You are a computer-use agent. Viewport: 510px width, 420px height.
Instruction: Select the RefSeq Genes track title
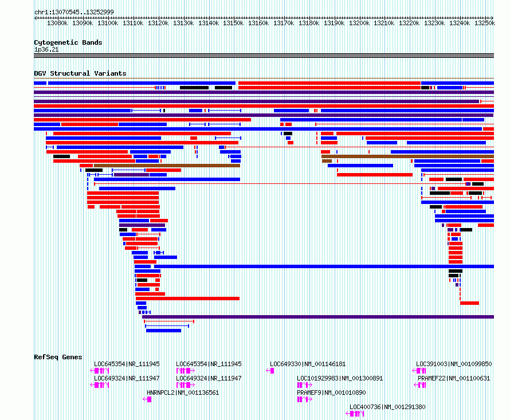click(58, 357)
